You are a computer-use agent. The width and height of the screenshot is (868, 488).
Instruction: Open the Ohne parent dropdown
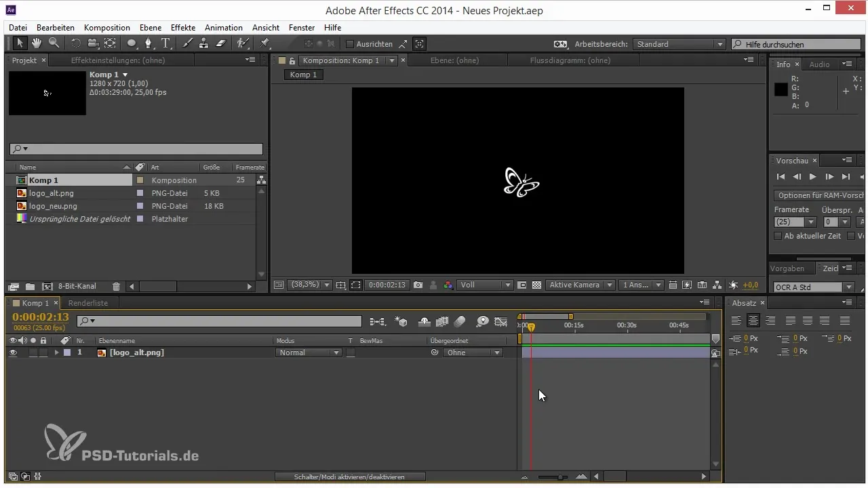[x=473, y=352]
